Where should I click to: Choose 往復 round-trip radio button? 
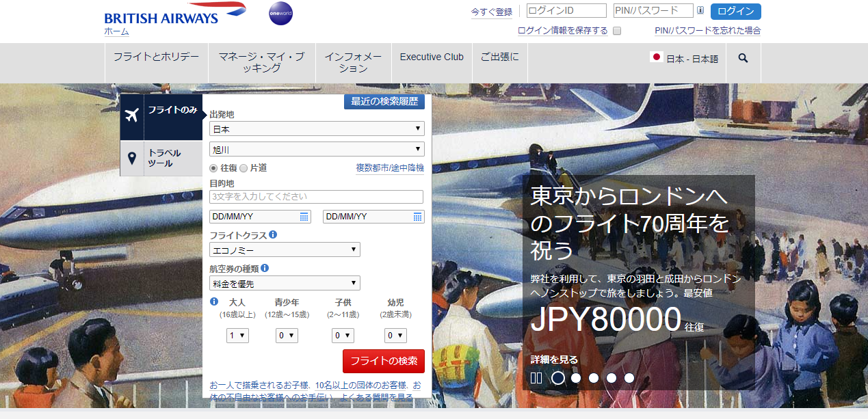[x=214, y=167]
